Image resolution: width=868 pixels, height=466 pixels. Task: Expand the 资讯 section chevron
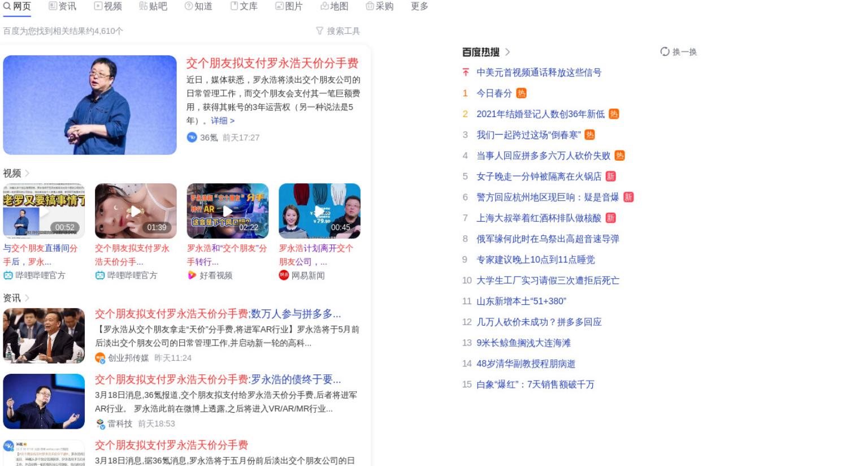point(27,298)
